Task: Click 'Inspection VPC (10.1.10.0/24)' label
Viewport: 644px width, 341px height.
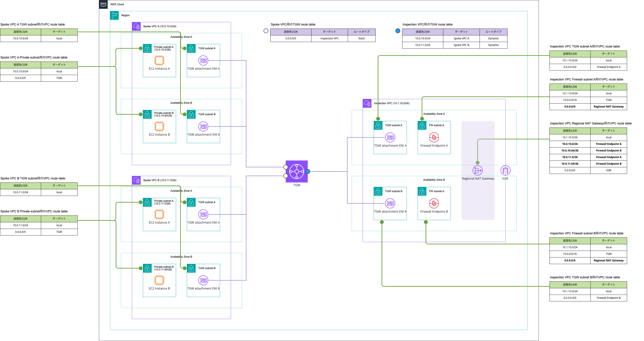Action: tap(391, 103)
